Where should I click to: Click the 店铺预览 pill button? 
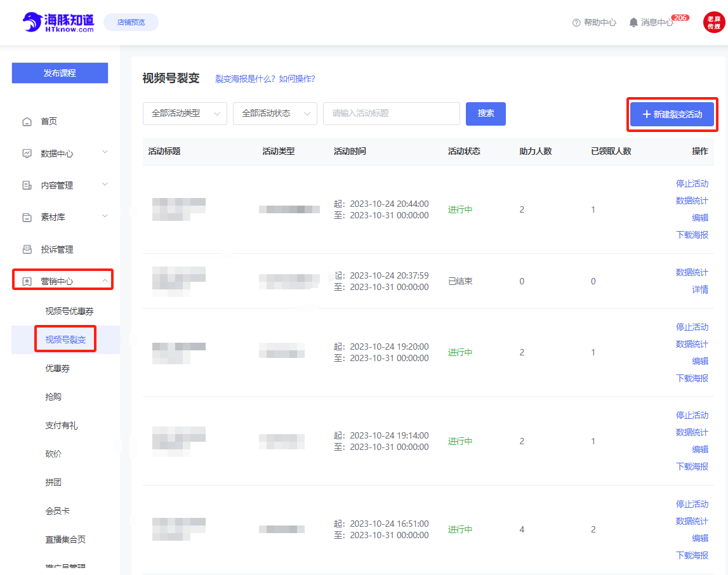click(x=131, y=22)
